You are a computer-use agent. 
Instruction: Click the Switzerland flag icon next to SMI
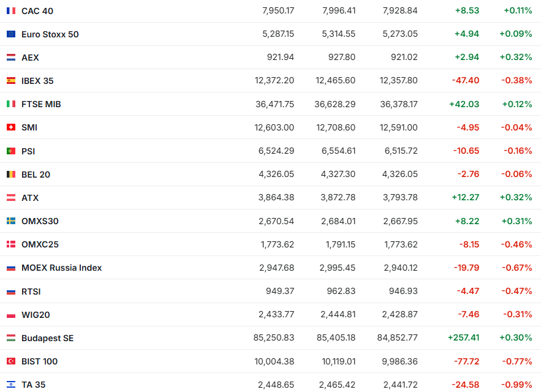(11, 127)
